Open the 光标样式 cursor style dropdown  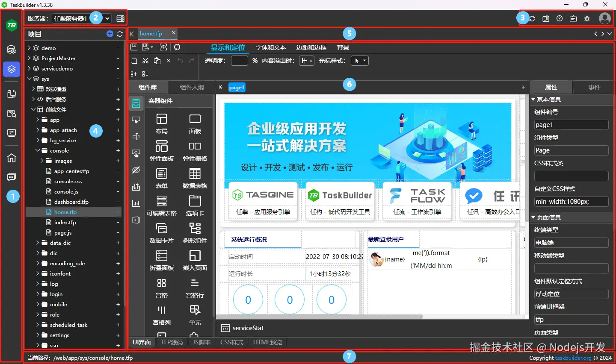tap(359, 60)
